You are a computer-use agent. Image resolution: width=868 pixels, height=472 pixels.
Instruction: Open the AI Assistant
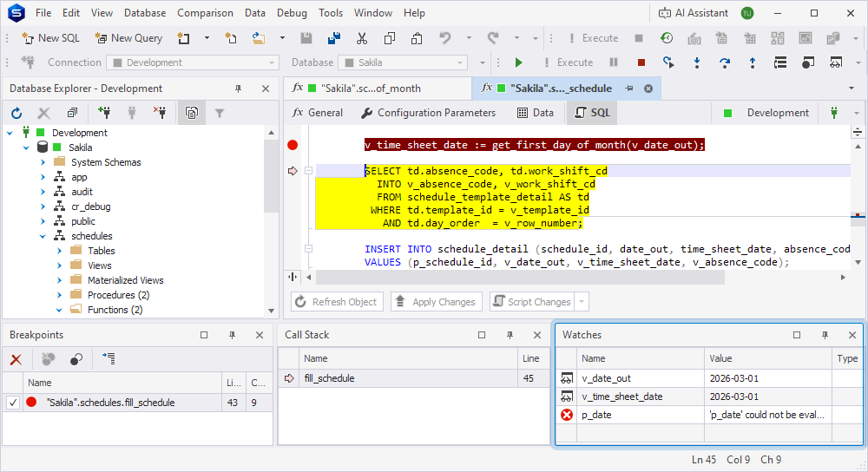click(693, 13)
